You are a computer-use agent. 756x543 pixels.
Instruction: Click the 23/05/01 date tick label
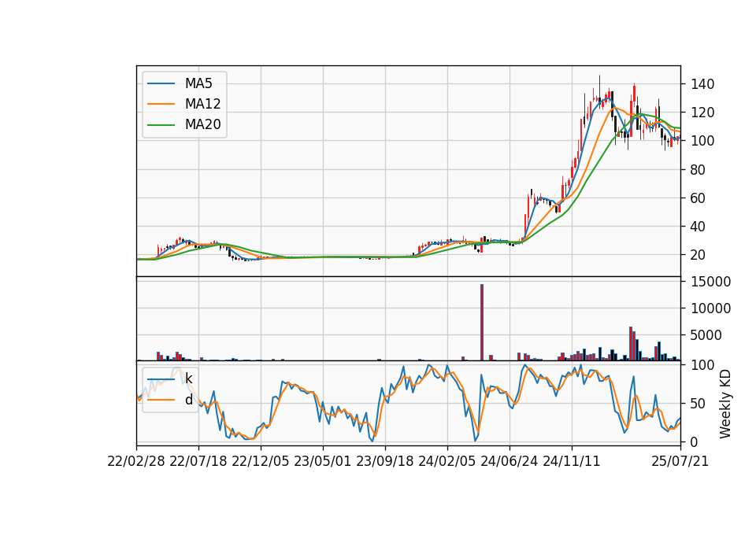coord(323,461)
